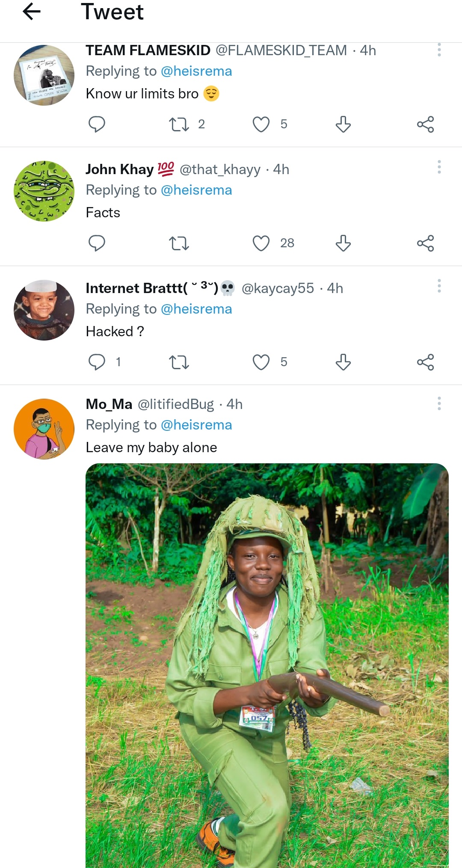Open @heisrema link in John Khay's reply
This screenshot has height=868, width=462.
tap(196, 190)
